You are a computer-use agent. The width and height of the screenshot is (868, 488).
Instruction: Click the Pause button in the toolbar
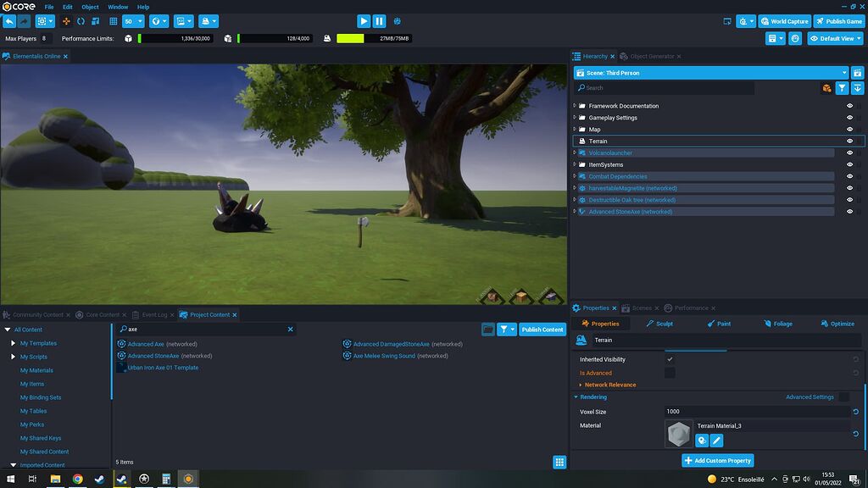tap(379, 21)
